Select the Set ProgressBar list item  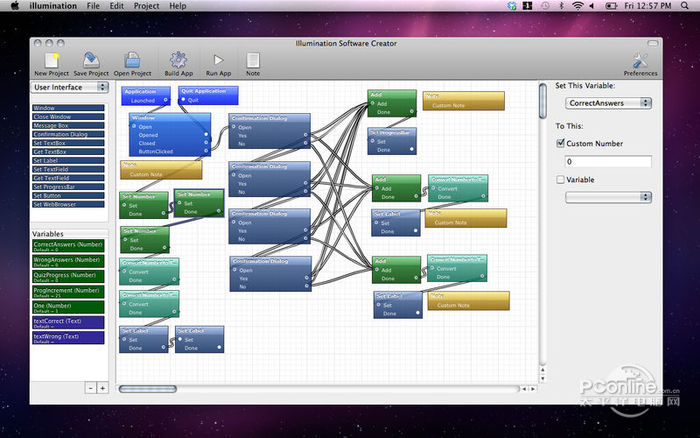(68, 187)
